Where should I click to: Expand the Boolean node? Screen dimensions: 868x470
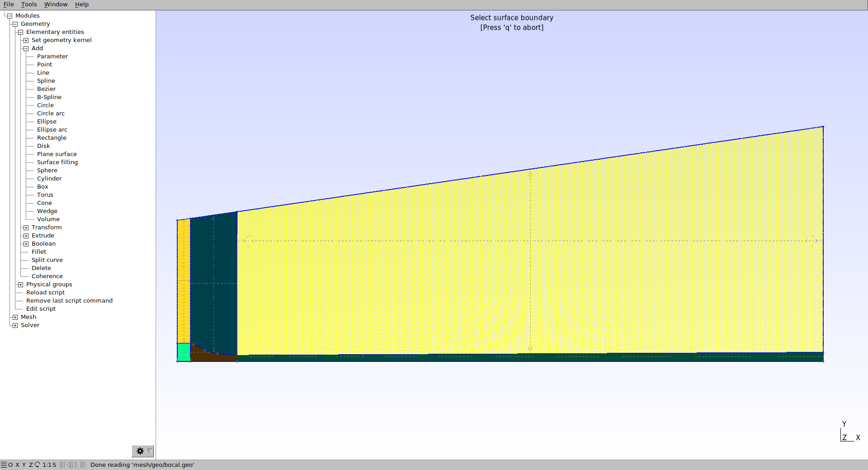(26, 244)
